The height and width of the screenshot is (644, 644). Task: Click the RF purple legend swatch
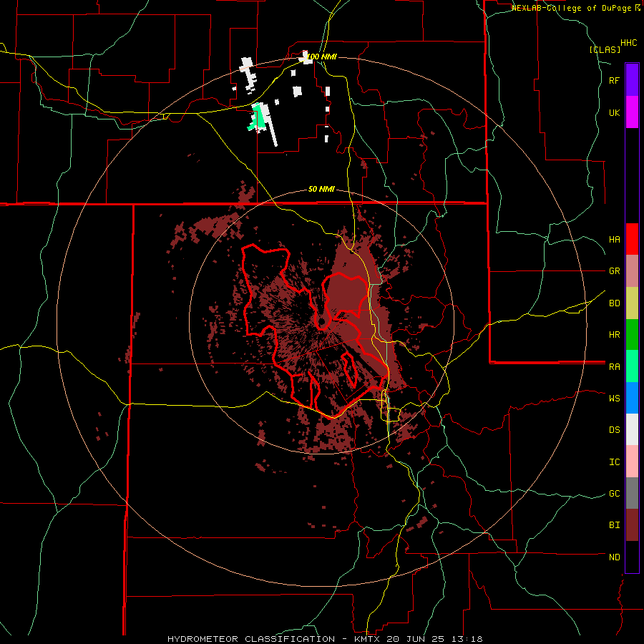[632, 80]
